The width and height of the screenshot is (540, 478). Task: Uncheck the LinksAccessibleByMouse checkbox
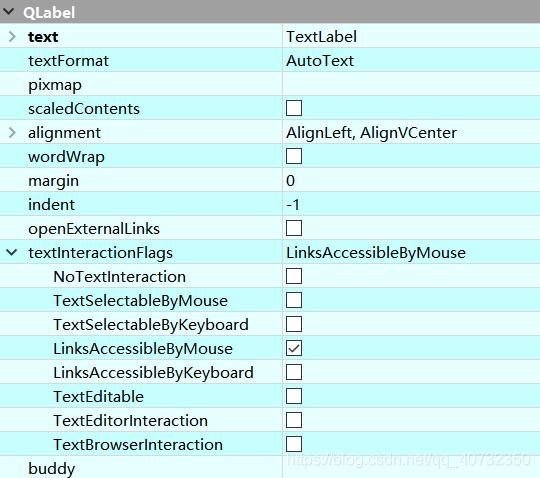[x=294, y=348]
